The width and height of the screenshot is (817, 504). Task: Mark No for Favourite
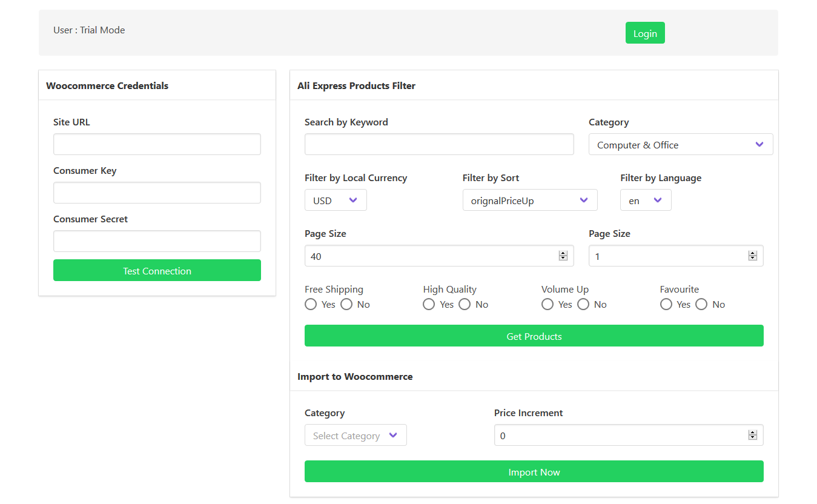click(701, 304)
